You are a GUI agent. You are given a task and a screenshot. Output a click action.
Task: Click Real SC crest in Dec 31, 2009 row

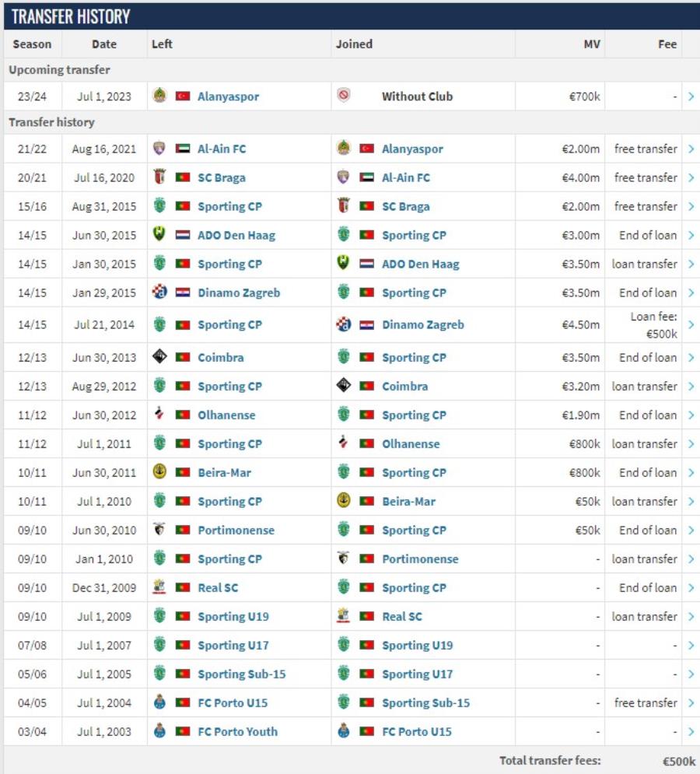tap(159, 587)
